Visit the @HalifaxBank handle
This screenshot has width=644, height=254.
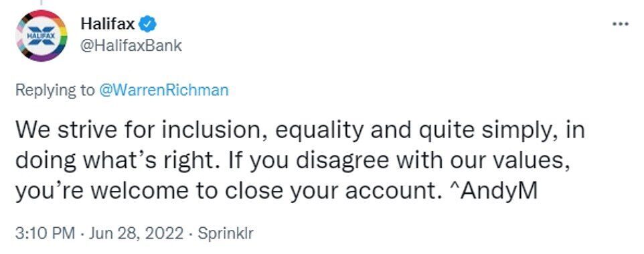131,45
